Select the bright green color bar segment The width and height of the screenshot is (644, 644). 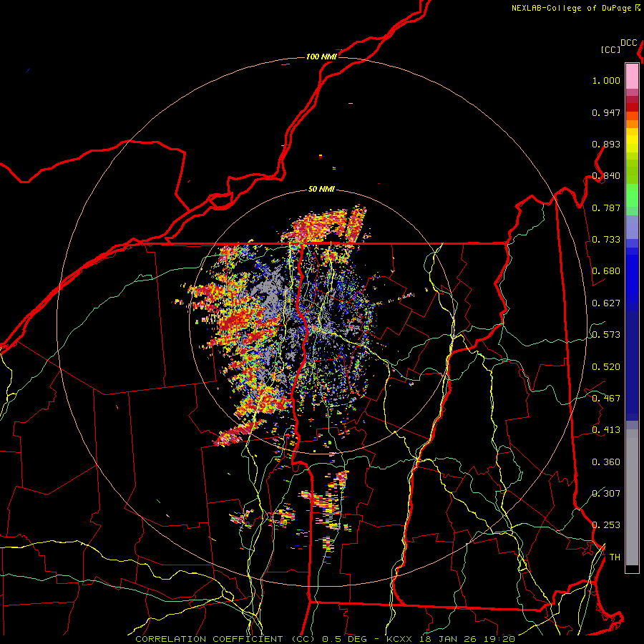632,195
